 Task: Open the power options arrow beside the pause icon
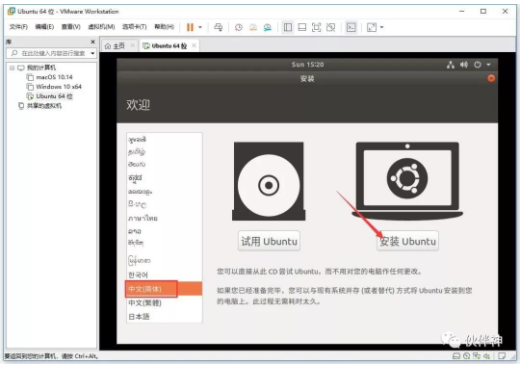(200, 27)
